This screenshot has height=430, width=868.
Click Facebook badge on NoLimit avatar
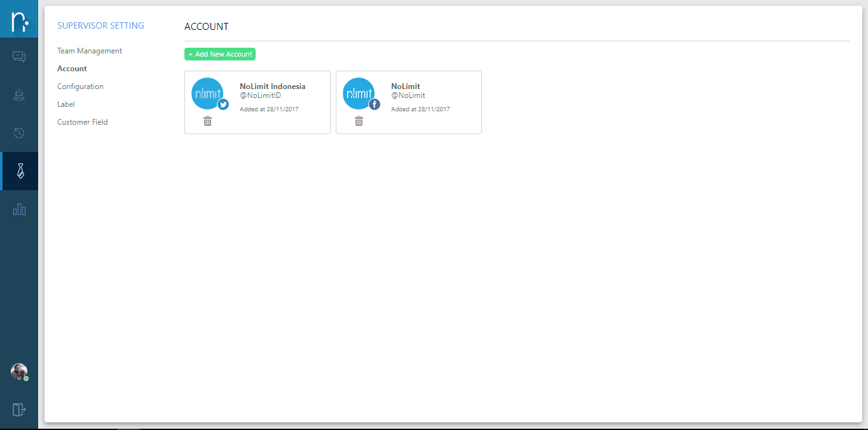tap(375, 104)
